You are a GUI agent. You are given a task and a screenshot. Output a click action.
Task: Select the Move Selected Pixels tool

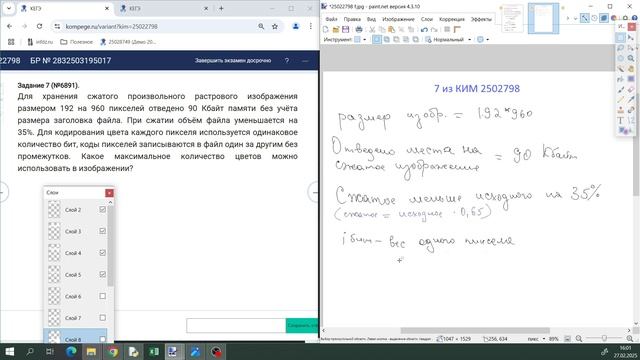631,38
